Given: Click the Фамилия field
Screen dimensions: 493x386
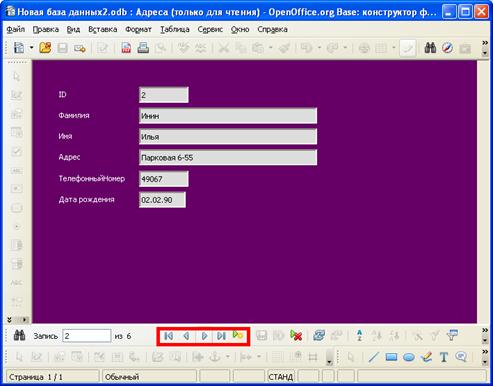Looking at the screenshot, I should tap(228, 116).
